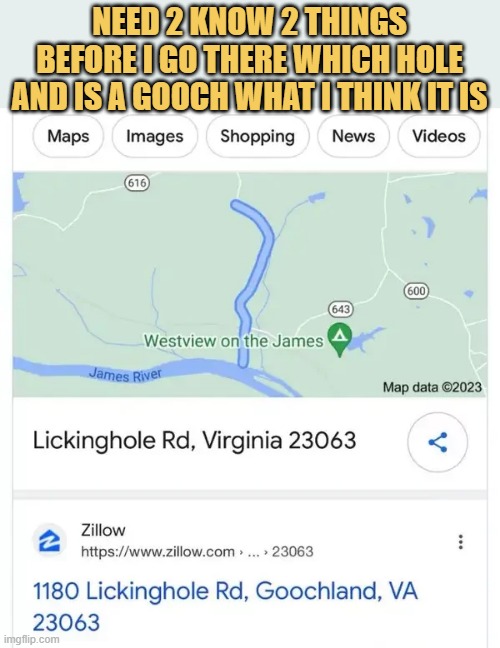Screen dimensions: 500x648
Task: Click the Lickinghole Rd, Virginia 23063 title
Action: [194, 441]
